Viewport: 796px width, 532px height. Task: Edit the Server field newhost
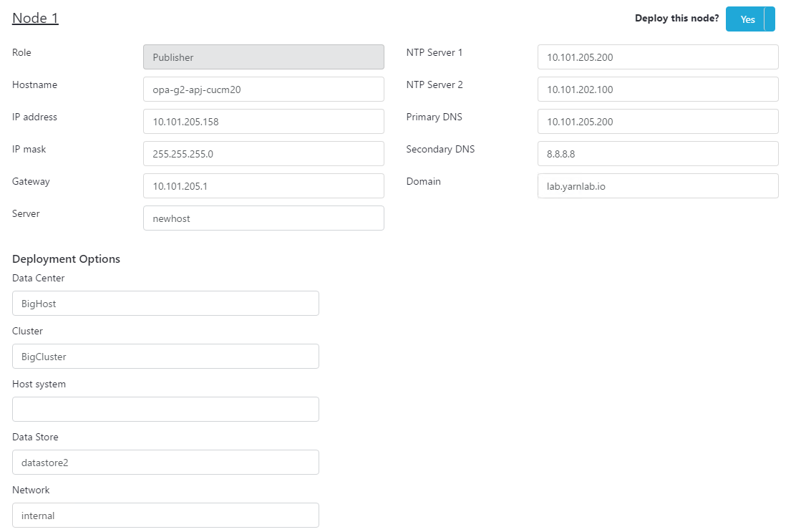point(263,218)
